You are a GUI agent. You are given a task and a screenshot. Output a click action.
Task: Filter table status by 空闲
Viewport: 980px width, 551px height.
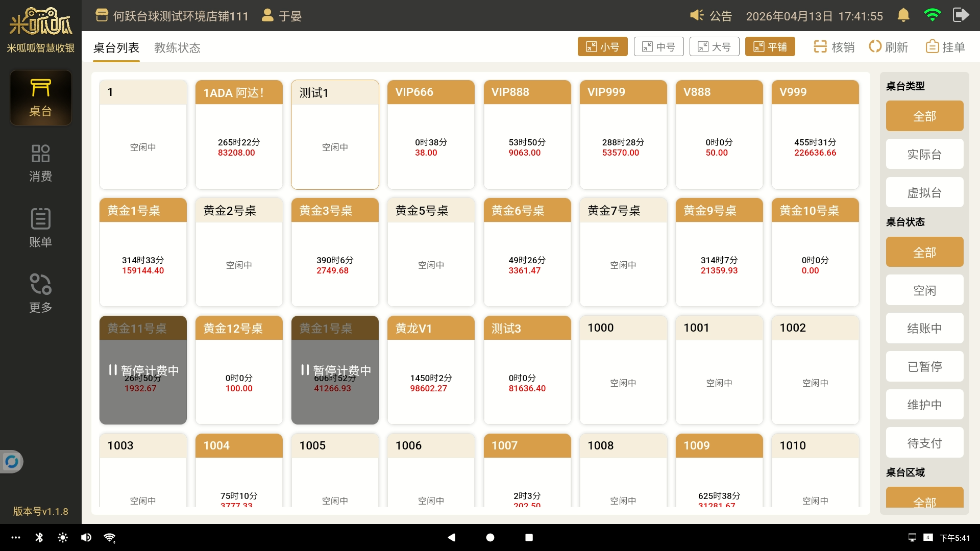point(924,290)
